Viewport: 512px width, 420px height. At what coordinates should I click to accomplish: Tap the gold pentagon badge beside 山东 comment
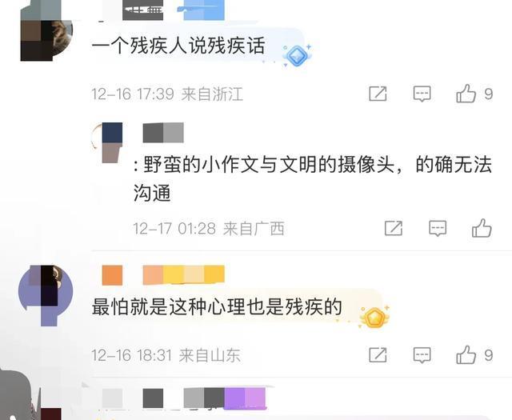(374, 317)
